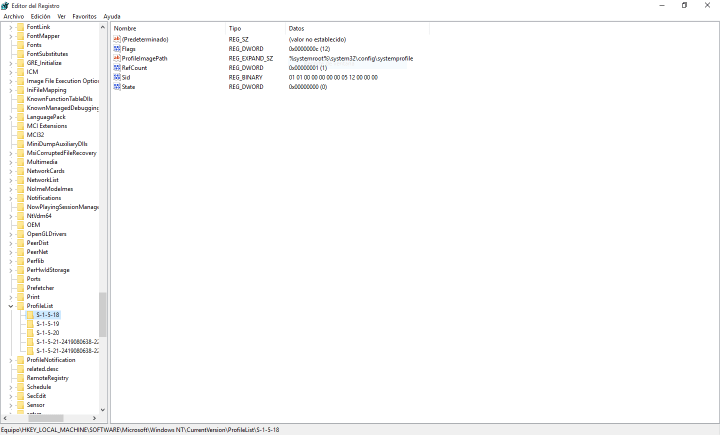Click the folder icon of MCI32 key
Image resolution: width=720 pixels, height=435 pixels.
[x=20, y=135]
